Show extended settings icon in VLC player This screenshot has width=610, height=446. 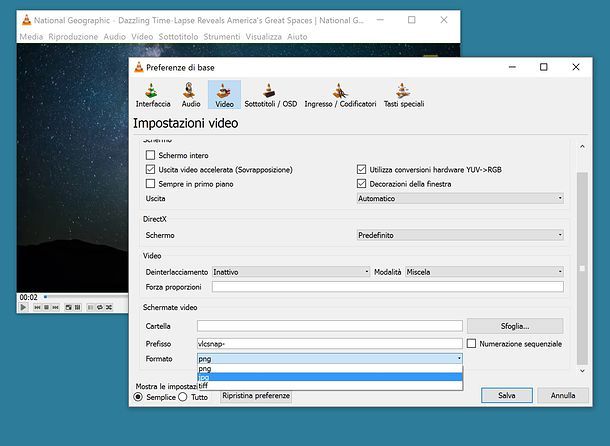[x=77, y=307]
